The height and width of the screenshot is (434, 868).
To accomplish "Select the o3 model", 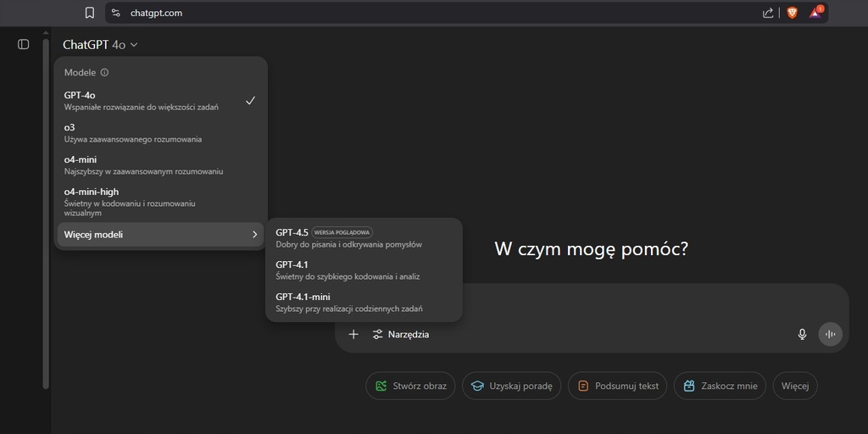I will coord(160,133).
